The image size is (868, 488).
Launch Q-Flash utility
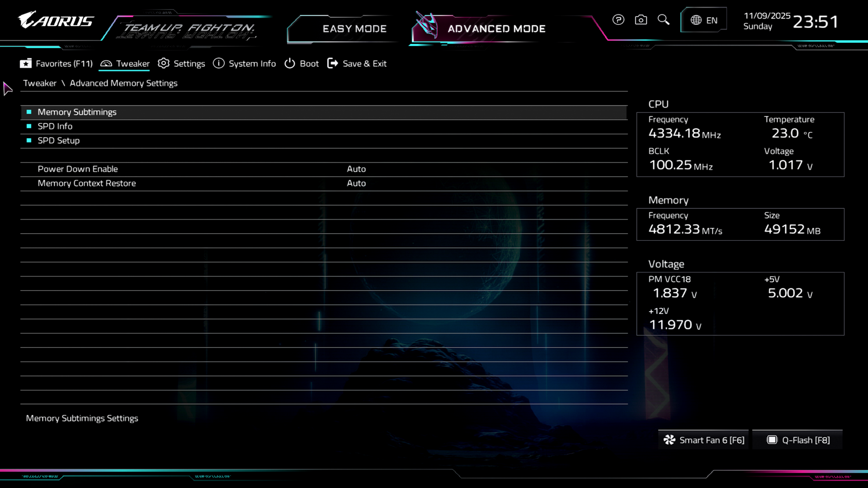point(798,440)
